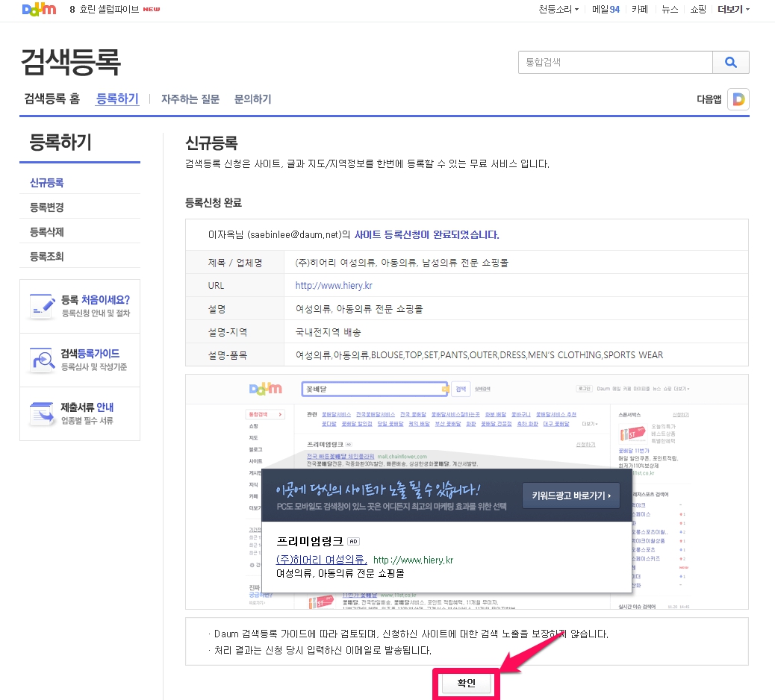Viewport: 775px width, 700px height.
Task: Select 문의하기 from the navigation
Action: click(252, 98)
